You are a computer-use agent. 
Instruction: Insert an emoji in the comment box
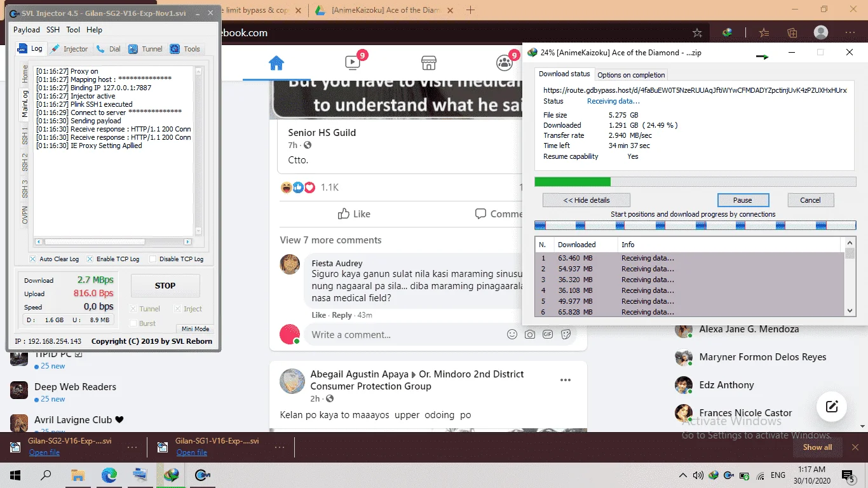[x=512, y=334]
